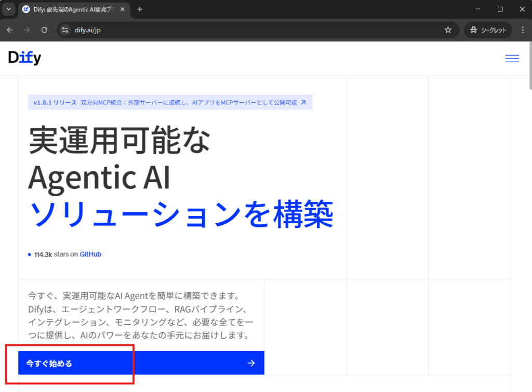Minimize the browser window
532x392 pixels.
point(478,9)
